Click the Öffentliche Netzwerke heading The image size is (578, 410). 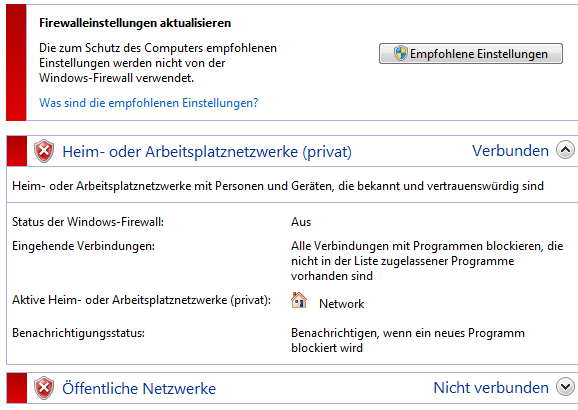pyautogui.click(x=139, y=388)
